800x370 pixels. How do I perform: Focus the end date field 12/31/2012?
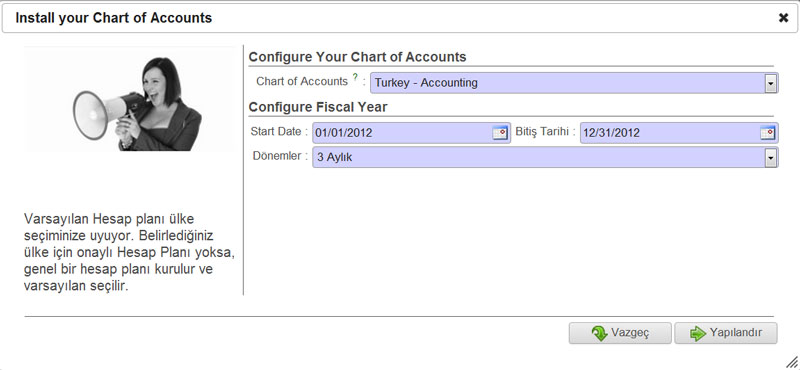click(679, 133)
